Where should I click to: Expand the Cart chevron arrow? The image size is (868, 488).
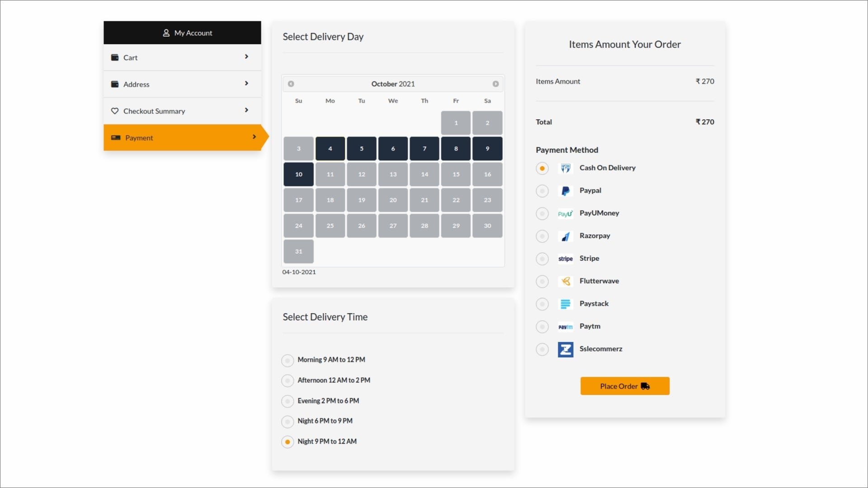pyautogui.click(x=246, y=56)
